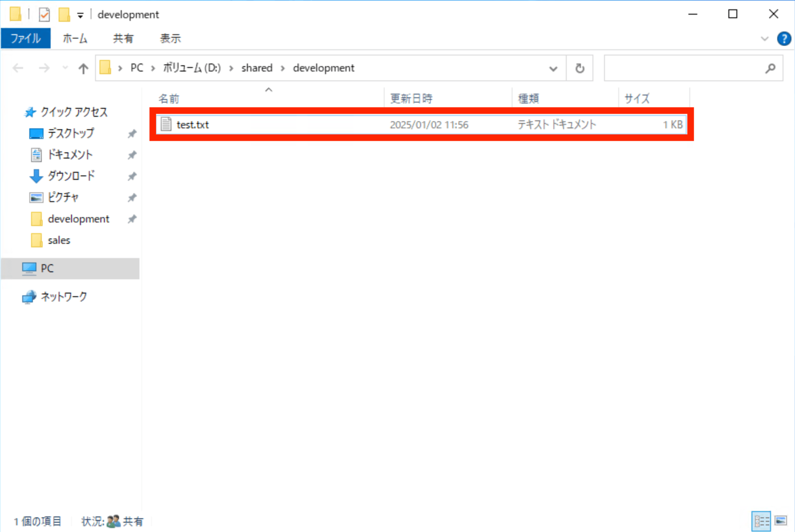Sort by the 更新日時 column header
Screen dimensions: 795x532
(x=448, y=98)
